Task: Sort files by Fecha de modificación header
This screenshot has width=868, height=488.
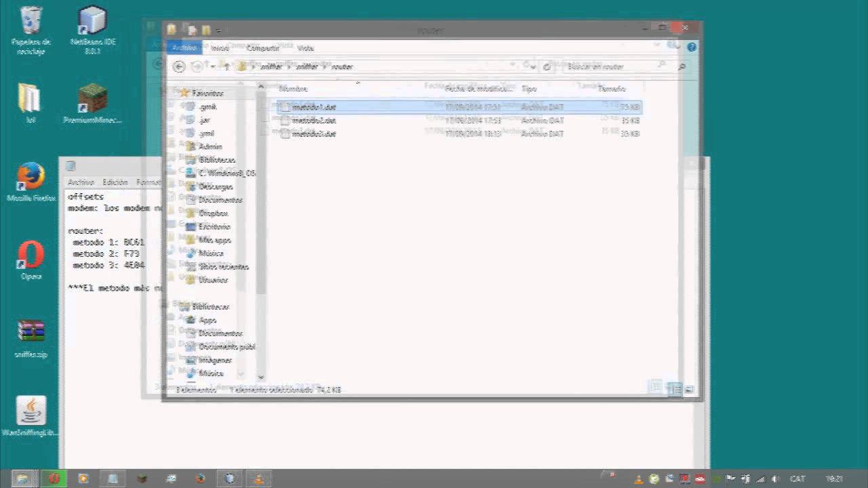Action: click(x=479, y=89)
